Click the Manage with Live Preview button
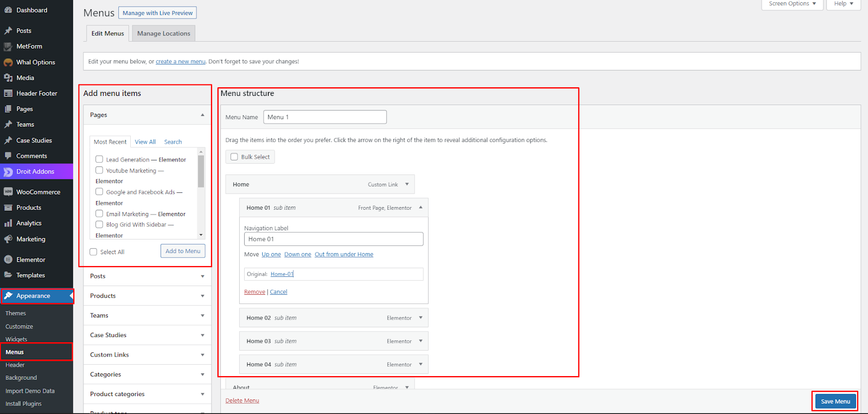 [x=157, y=13]
